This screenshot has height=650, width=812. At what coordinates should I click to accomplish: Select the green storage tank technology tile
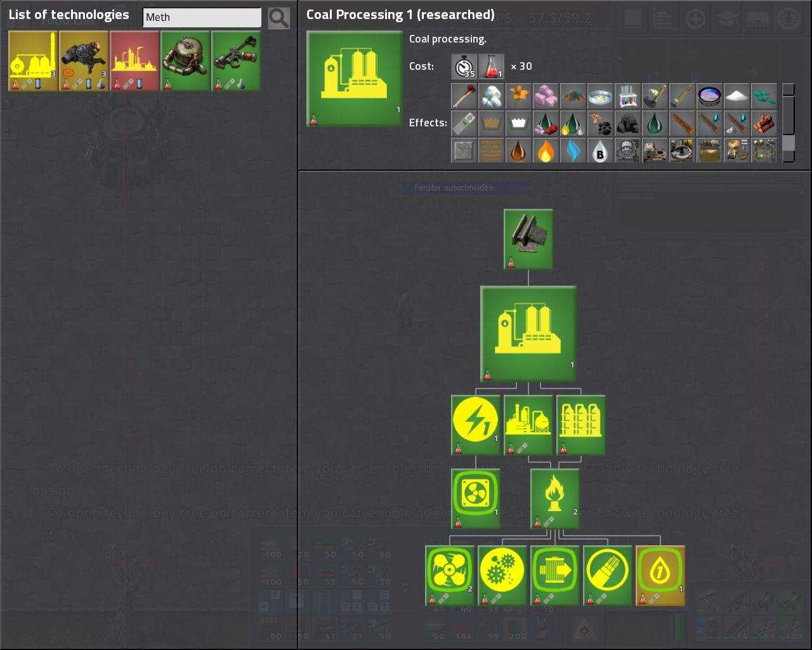pos(185,61)
